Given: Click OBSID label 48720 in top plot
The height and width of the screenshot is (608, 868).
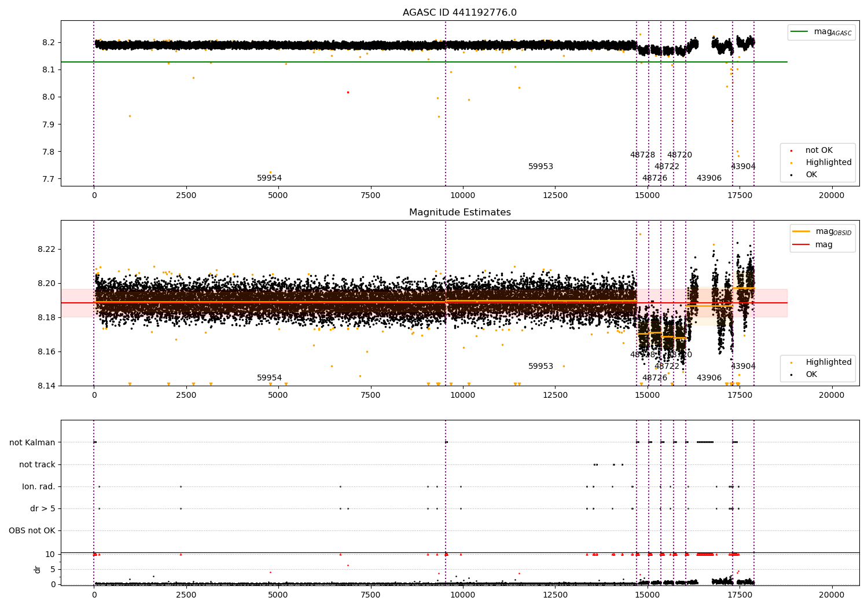Looking at the screenshot, I should pyautogui.click(x=680, y=155).
